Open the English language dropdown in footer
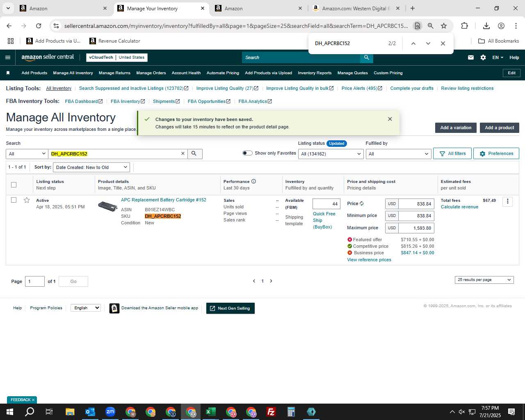The image size is (525, 420). tap(86, 308)
